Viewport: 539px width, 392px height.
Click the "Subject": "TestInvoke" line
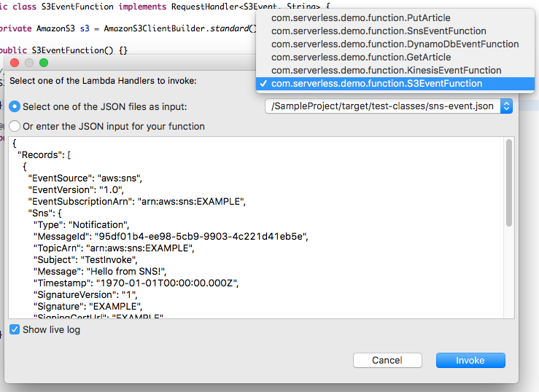point(85,260)
